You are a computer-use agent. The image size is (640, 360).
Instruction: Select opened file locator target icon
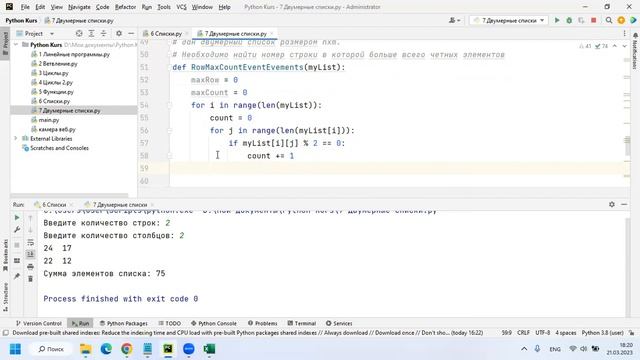point(79,33)
